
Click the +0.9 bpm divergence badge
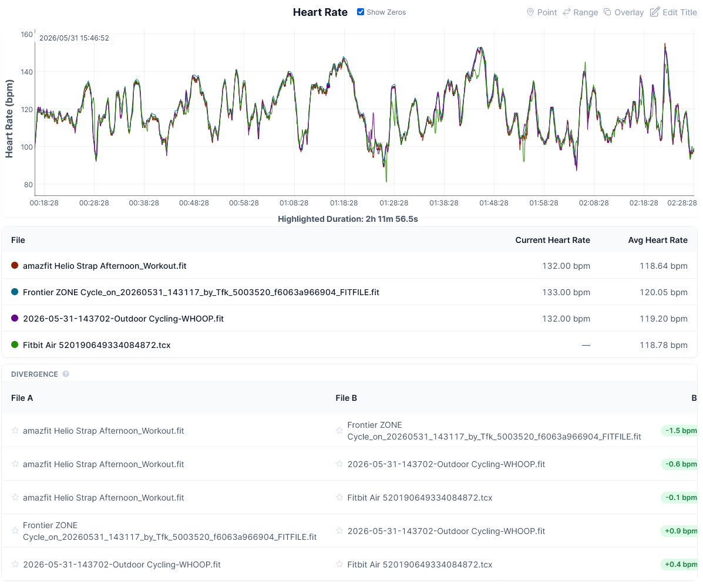680,530
